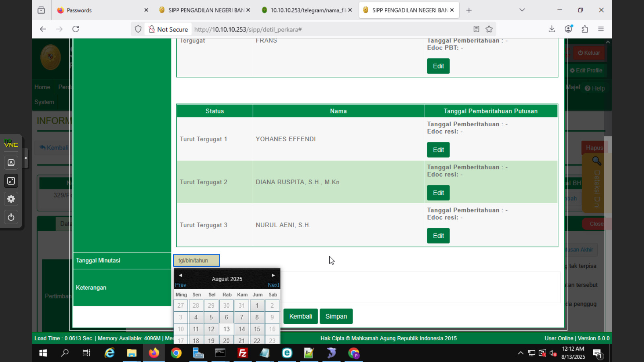Click the Firefox reload page icon
Image resolution: width=644 pixels, height=362 pixels.
(76, 29)
